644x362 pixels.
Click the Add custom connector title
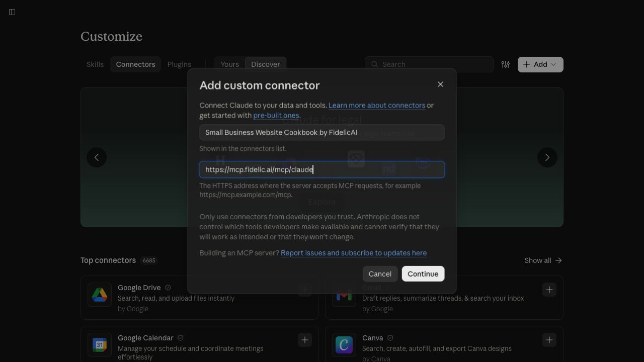[260, 85]
